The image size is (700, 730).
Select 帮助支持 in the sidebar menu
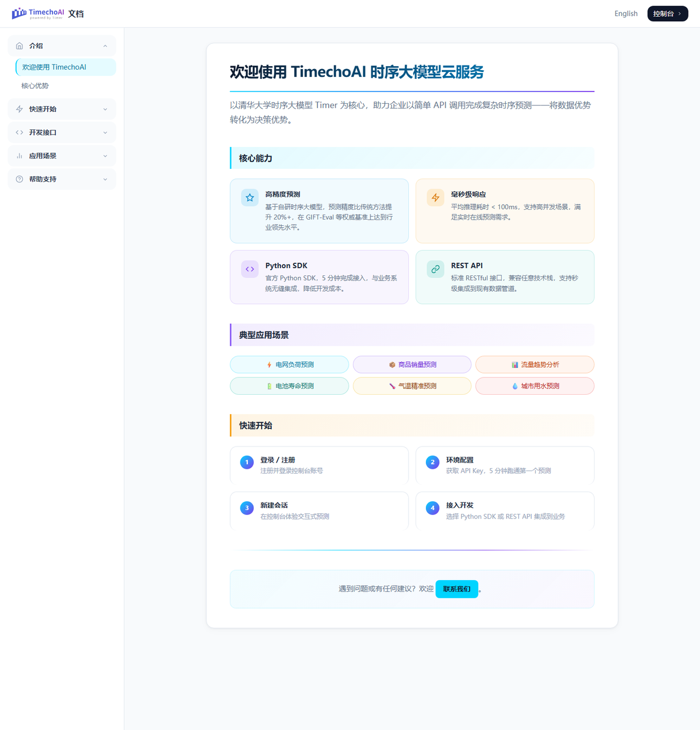pyautogui.click(x=62, y=179)
